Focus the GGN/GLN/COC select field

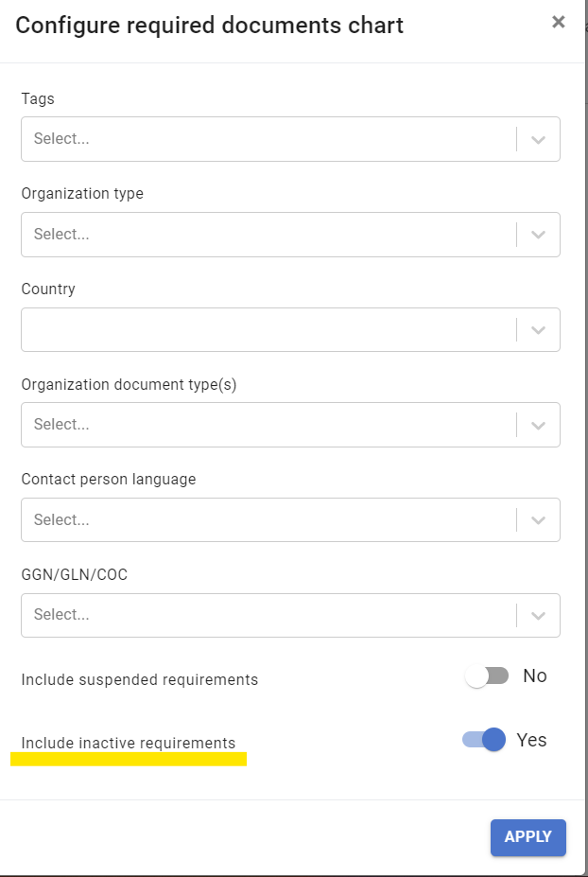[268, 615]
